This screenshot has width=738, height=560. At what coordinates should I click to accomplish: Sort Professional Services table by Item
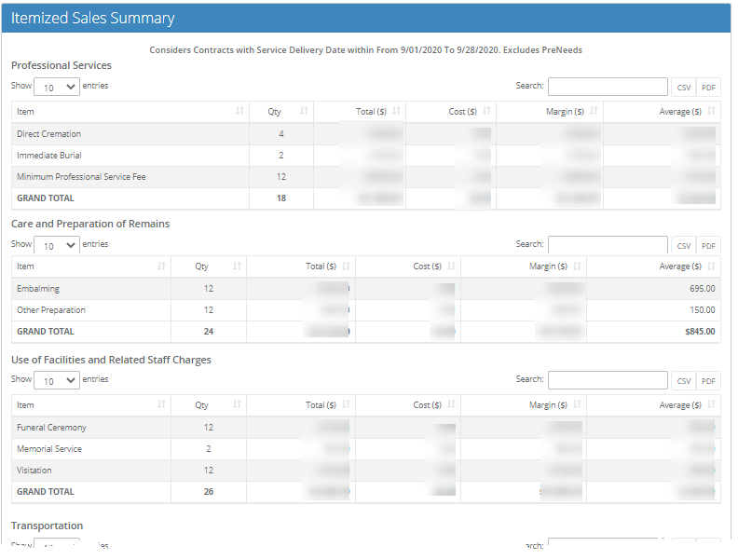pyautogui.click(x=130, y=112)
